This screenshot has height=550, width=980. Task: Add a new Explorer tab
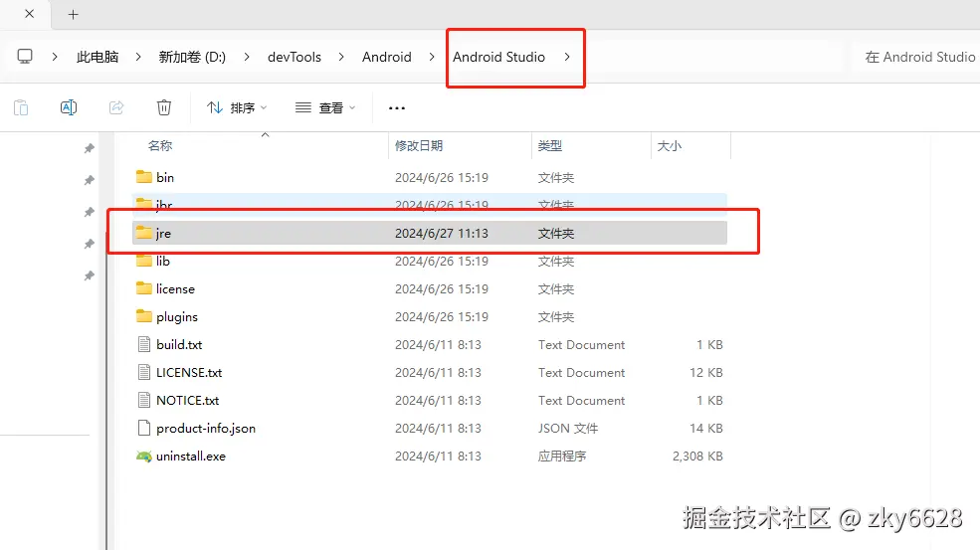(73, 14)
